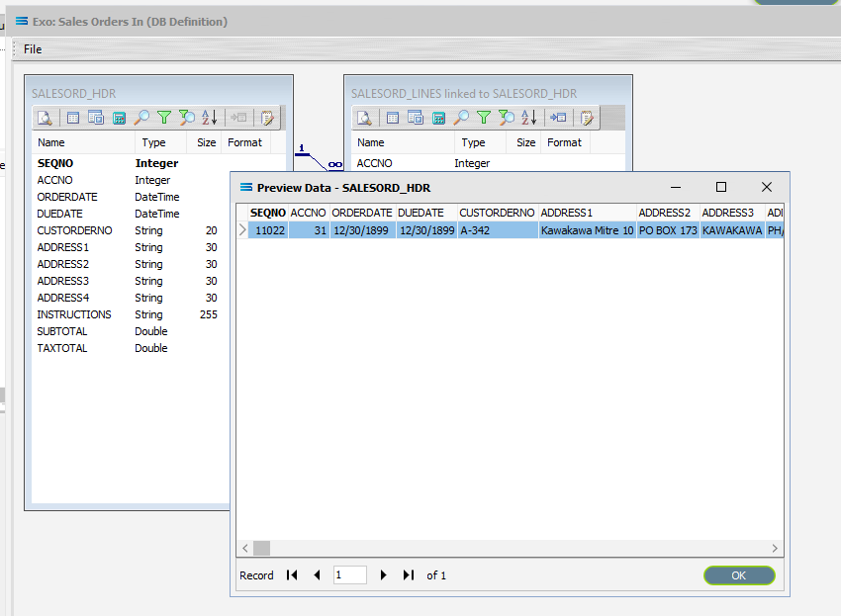Click preview data icon in SALESORD_LINES toolbar
This screenshot has height=616, width=841.
point(365,118)
